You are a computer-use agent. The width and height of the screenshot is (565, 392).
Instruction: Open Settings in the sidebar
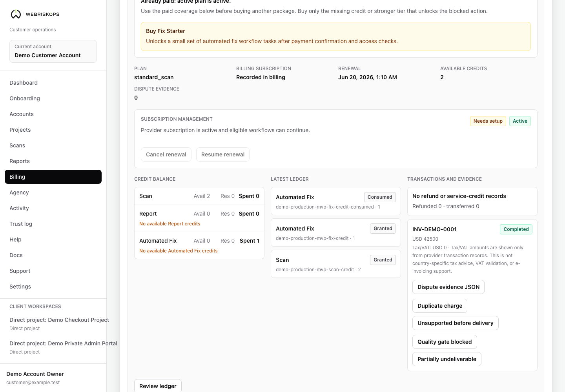(53, 287)
